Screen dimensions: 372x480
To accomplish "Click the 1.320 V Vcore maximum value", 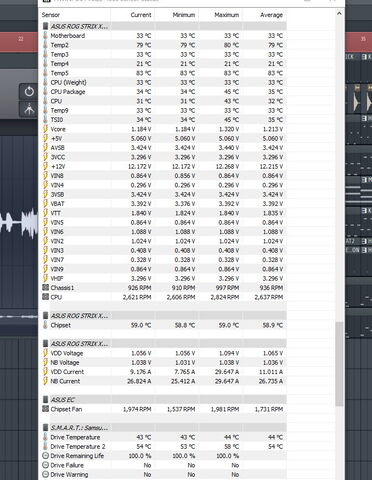I will 229,129.
